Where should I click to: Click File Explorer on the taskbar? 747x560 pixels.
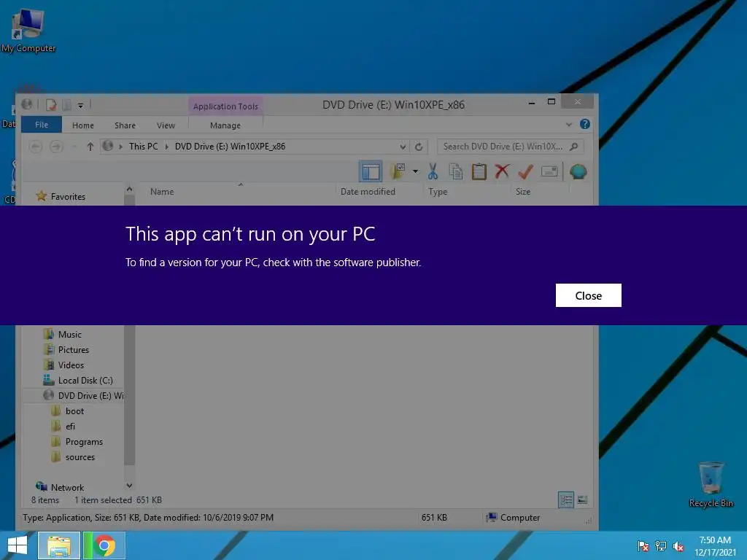point(58,545)
